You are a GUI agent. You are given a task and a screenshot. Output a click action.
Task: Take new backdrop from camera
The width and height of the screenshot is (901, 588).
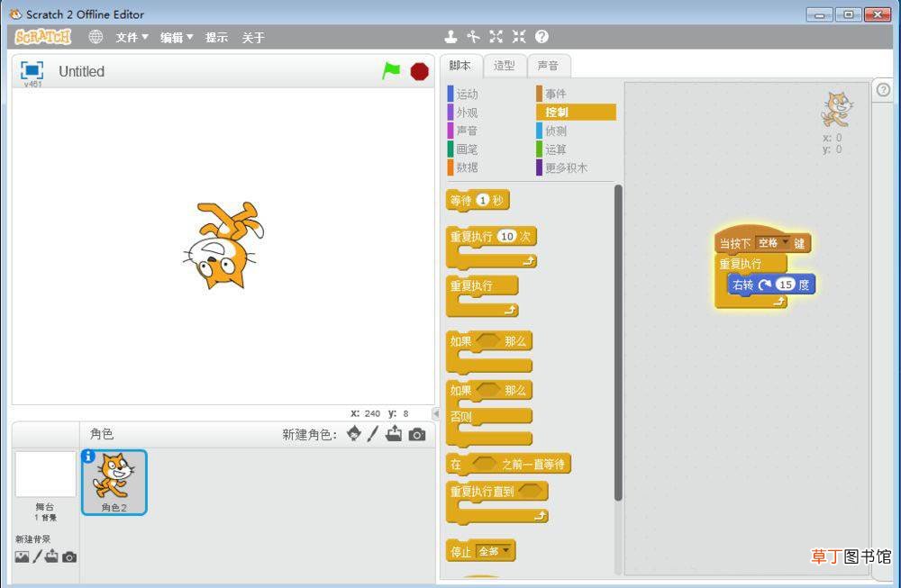pyautogui.click(x=69, y=557)
